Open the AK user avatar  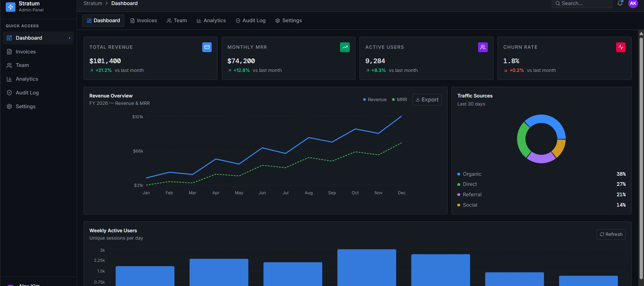coord(633,3)
